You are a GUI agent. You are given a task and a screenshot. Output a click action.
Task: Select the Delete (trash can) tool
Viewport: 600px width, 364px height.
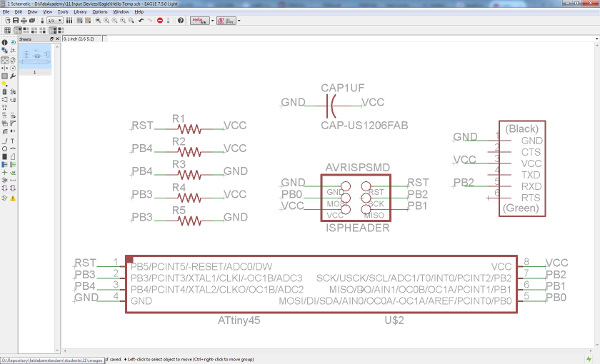5,92
